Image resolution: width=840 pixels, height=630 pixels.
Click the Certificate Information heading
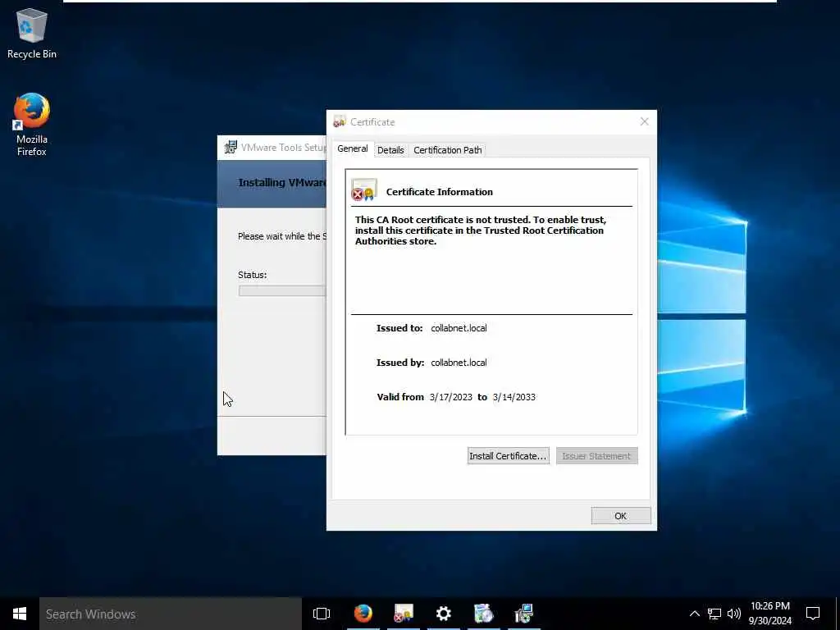click(x=440, y=192)
